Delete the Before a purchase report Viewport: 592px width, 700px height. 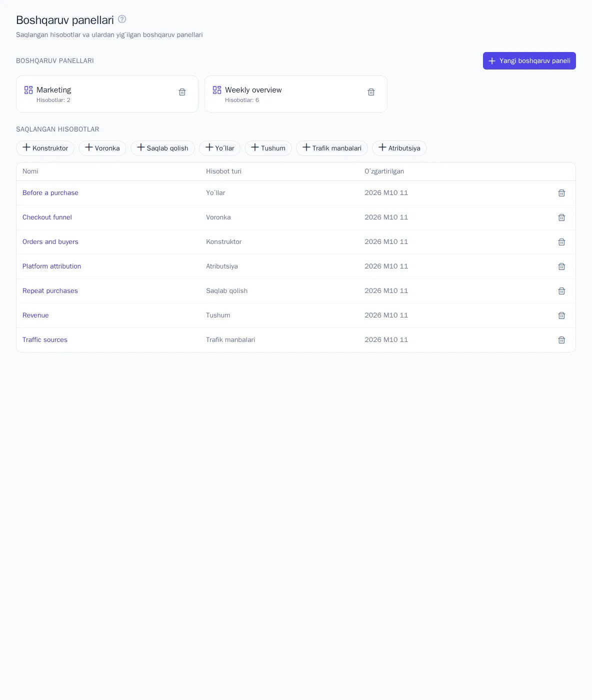[x=561, y=193]
